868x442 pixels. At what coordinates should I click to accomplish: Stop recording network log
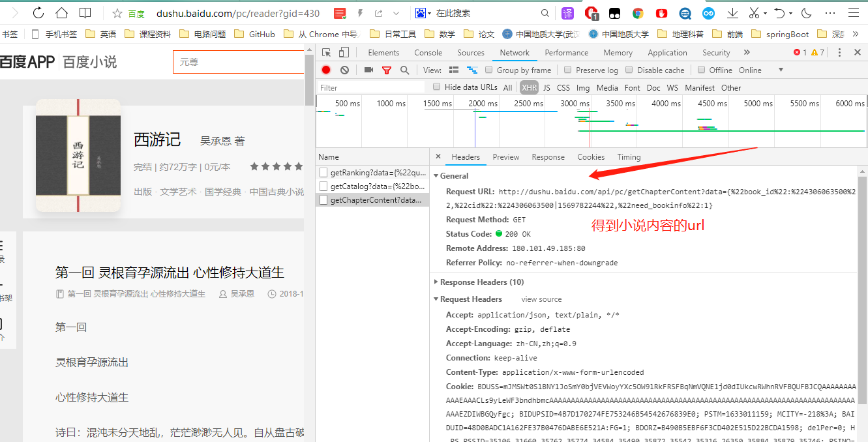(326, 70)
